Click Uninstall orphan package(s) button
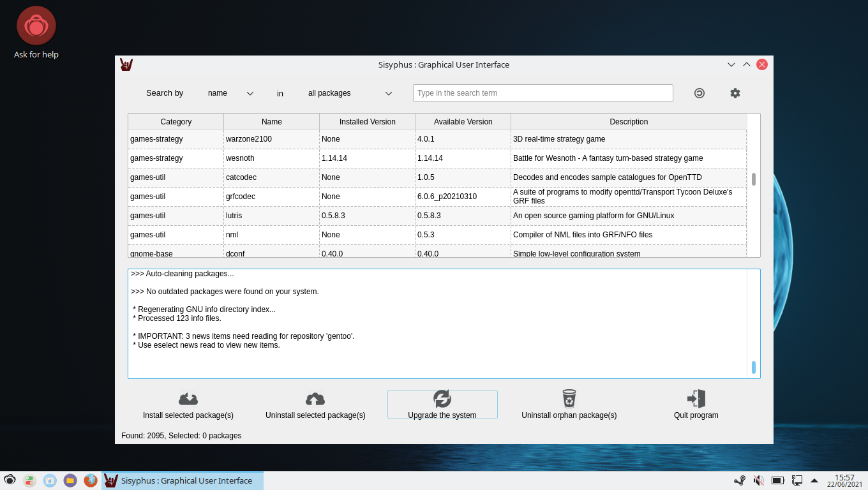The width and height of the screenshot is (868, 490). 569,405
